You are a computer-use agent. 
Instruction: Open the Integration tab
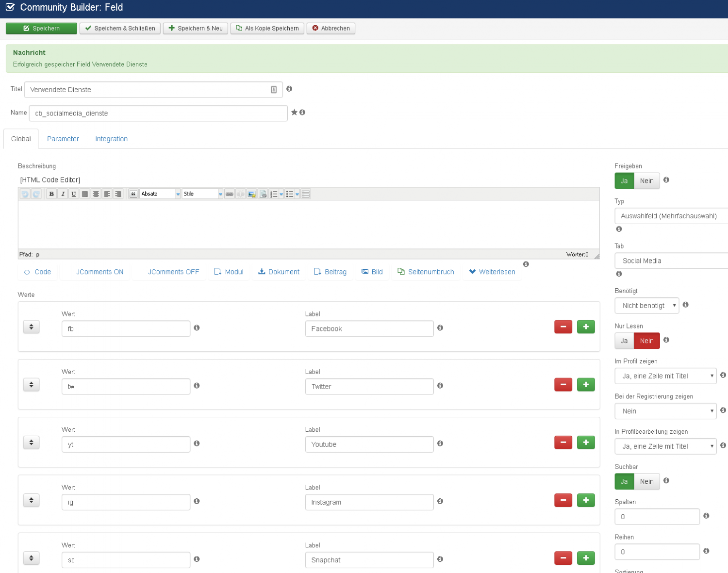point(111,139)
